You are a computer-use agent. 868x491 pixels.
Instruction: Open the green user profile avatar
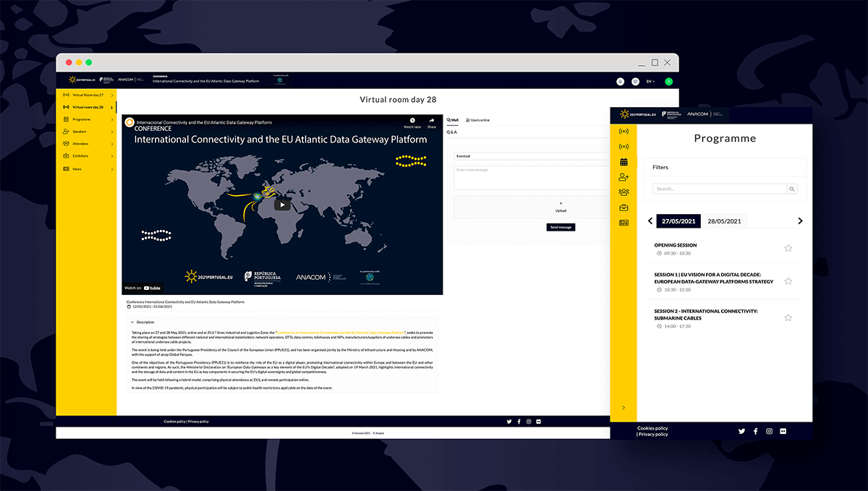[668, 82]
